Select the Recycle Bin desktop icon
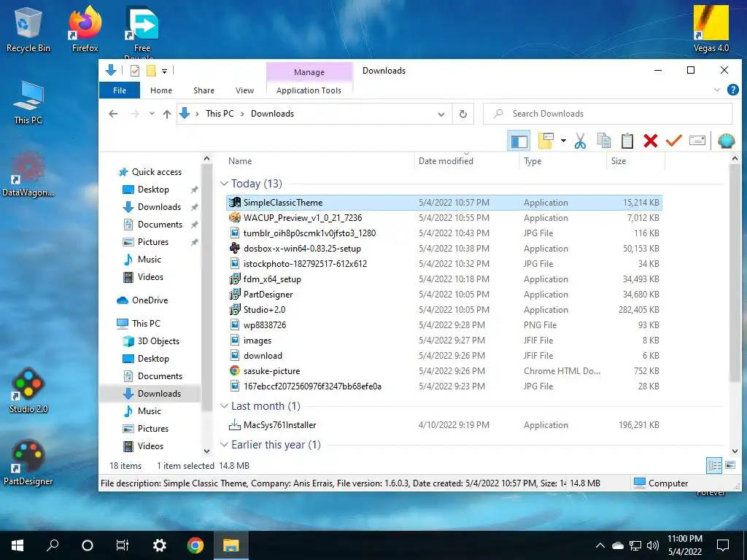 point(28,29)
